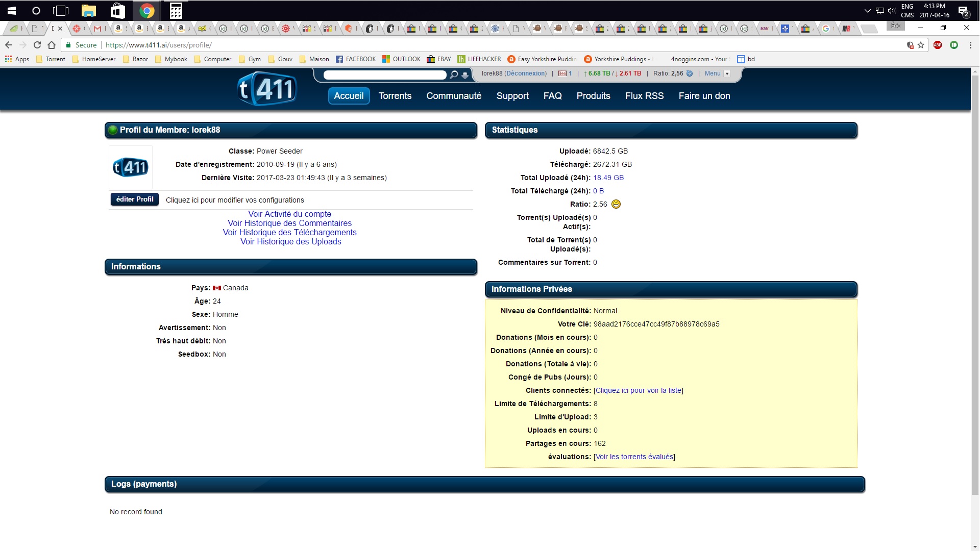
Task: Open the Produits menu item
Action: coord(593,96)
